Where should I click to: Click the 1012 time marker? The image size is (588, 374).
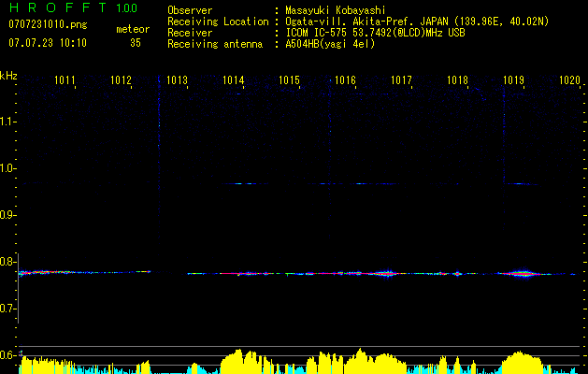pos(122,80)
